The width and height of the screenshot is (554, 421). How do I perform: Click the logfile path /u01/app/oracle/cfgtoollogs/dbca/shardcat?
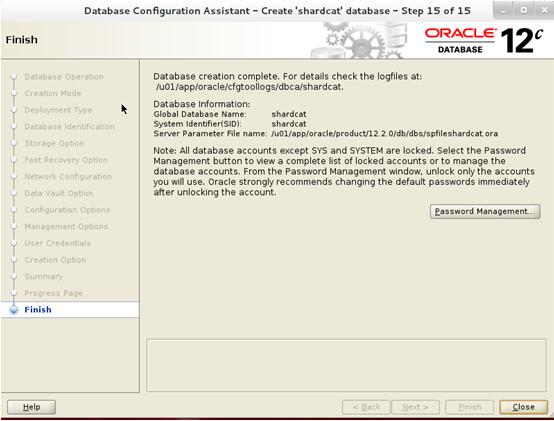tap(249, 87)
